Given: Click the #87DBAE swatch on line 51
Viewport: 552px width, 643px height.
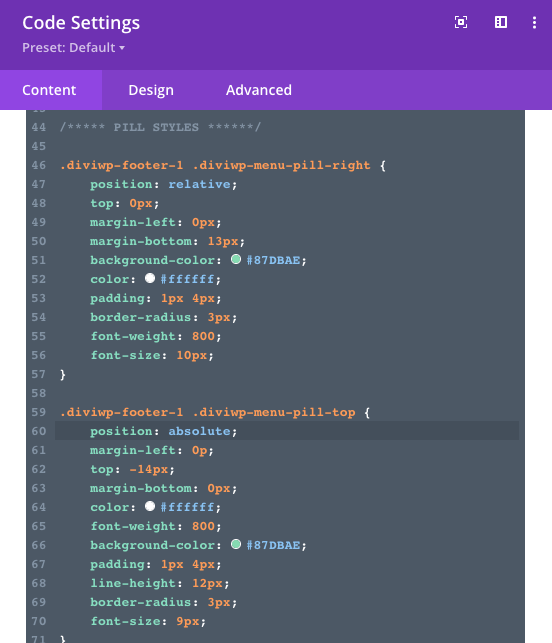Looking at the screenshot, I should (x=236, y=259).
